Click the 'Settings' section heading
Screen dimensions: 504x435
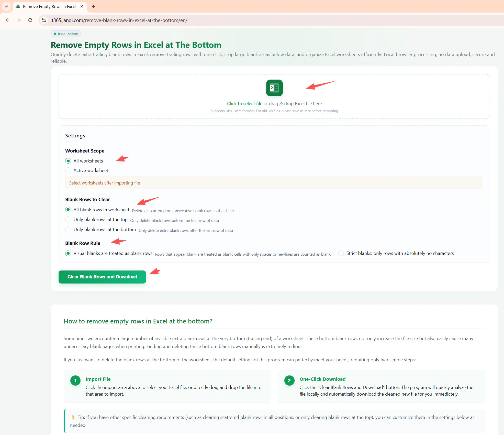(x=75, y=136)
